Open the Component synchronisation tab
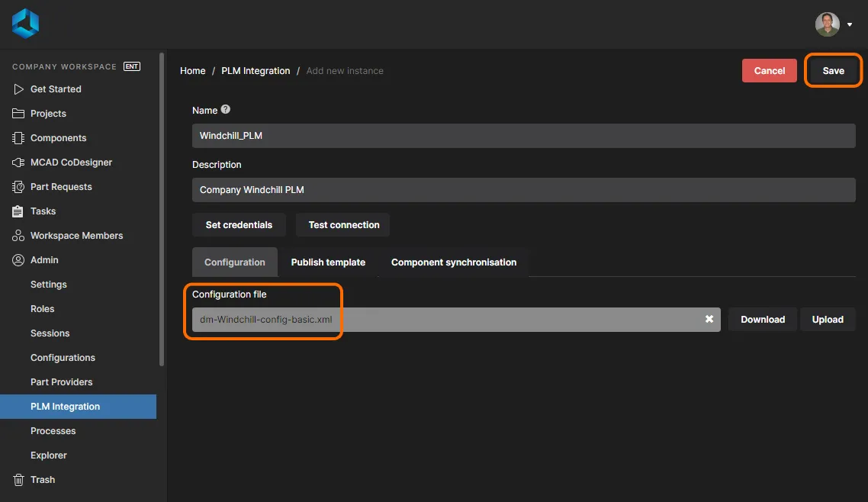Viewport: 868px width, 502px height. [454, 262]
